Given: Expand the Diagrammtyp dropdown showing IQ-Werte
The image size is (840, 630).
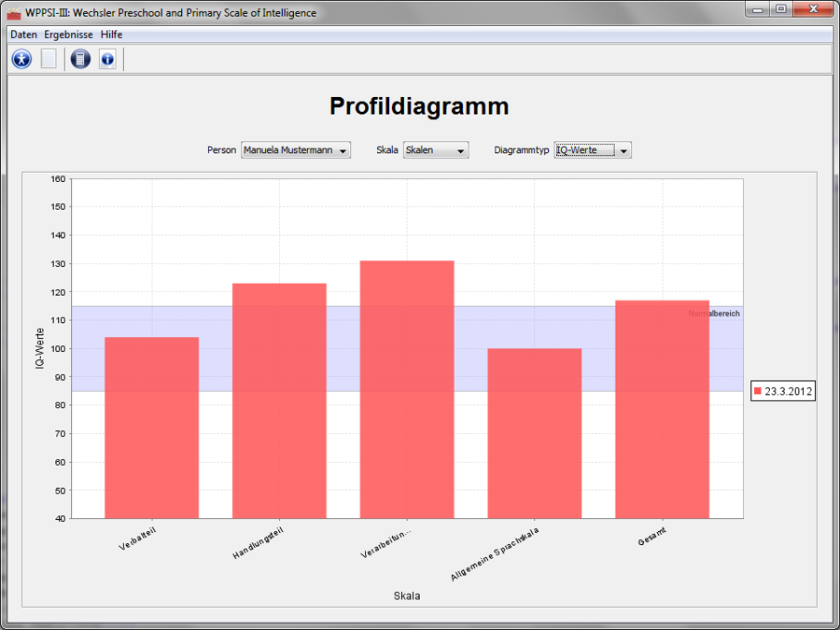Looking at the screenshot, I should coord(593,150).
